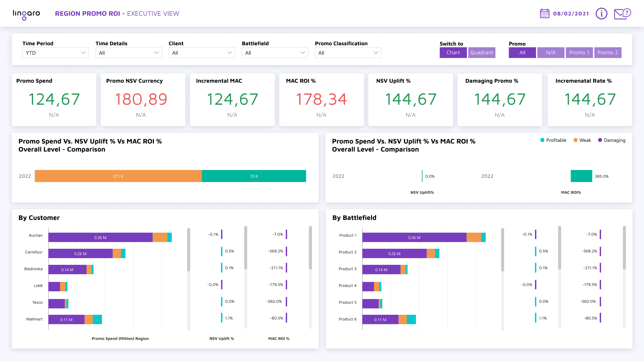Viewport: 644px width, 362px height.
Task: Switch between Chart and Quadrant view
Action: click(x=482, y=52)
